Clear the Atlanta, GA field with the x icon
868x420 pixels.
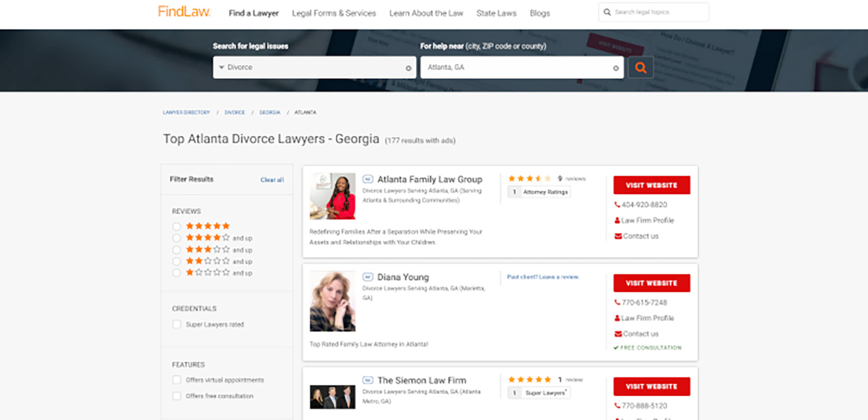(x=616, y=67)
